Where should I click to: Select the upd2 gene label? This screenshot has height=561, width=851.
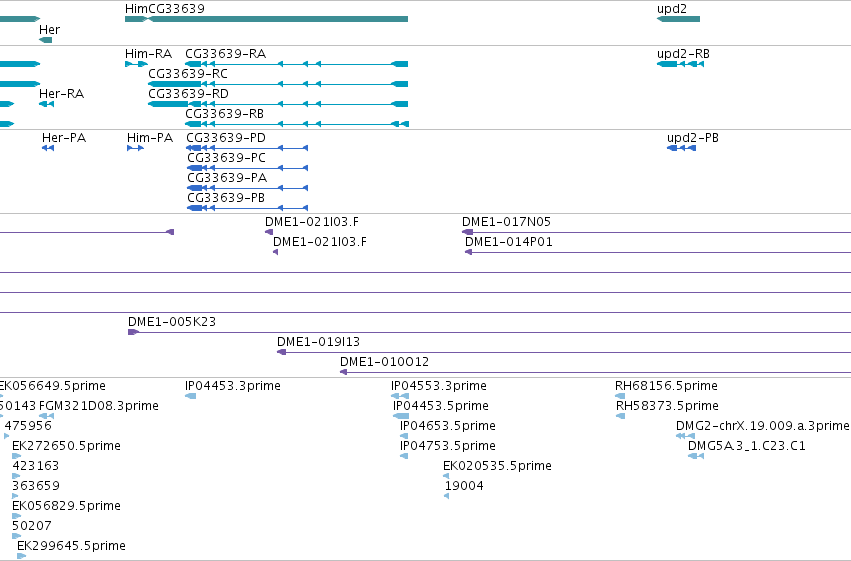[x=671, y=9]
